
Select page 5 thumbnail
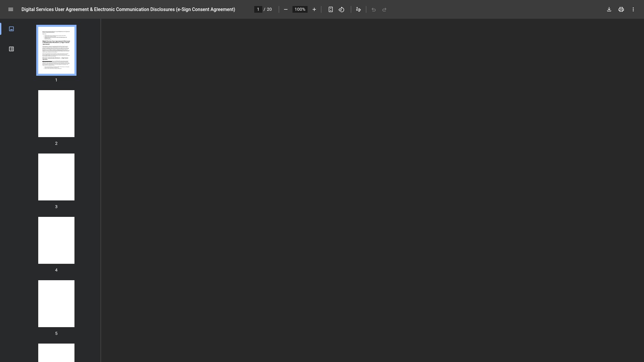pos(56,304)
